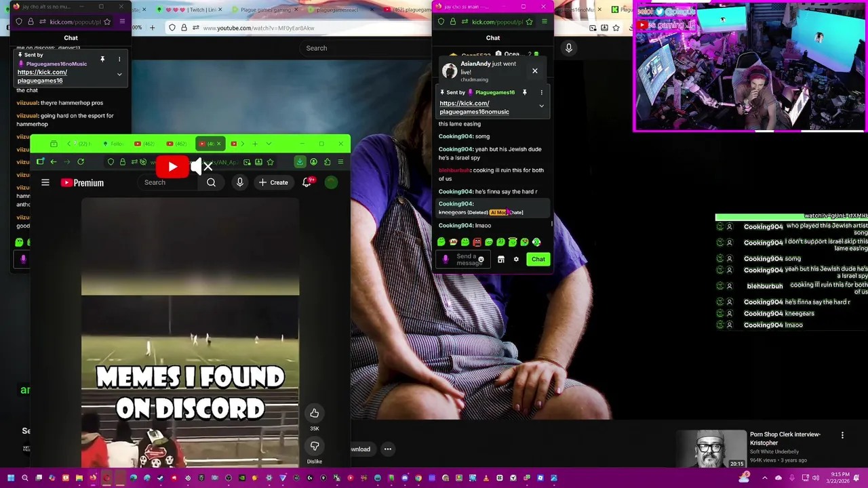Open hamburger menu in left Kick popout window
868x488 pixels.
(x=122, y=22)
